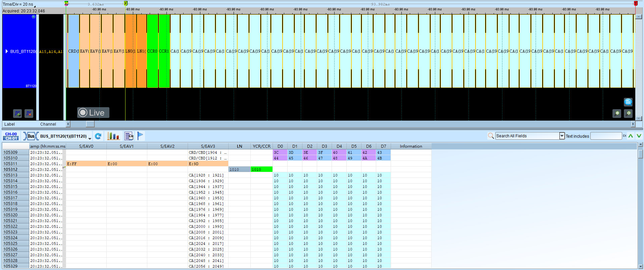Expand the BUS_BT1120 channel row
644x270 pixels.
point(6,51)
